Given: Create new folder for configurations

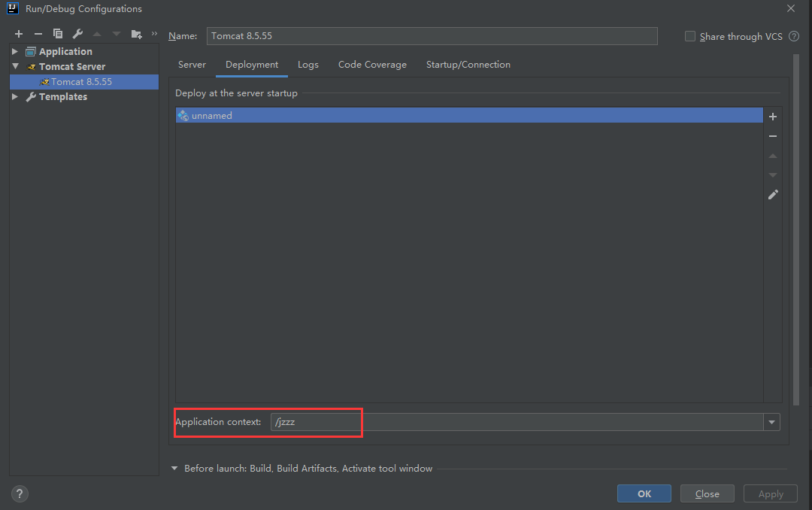Looking at the screenshot, I should coord(136,34).
